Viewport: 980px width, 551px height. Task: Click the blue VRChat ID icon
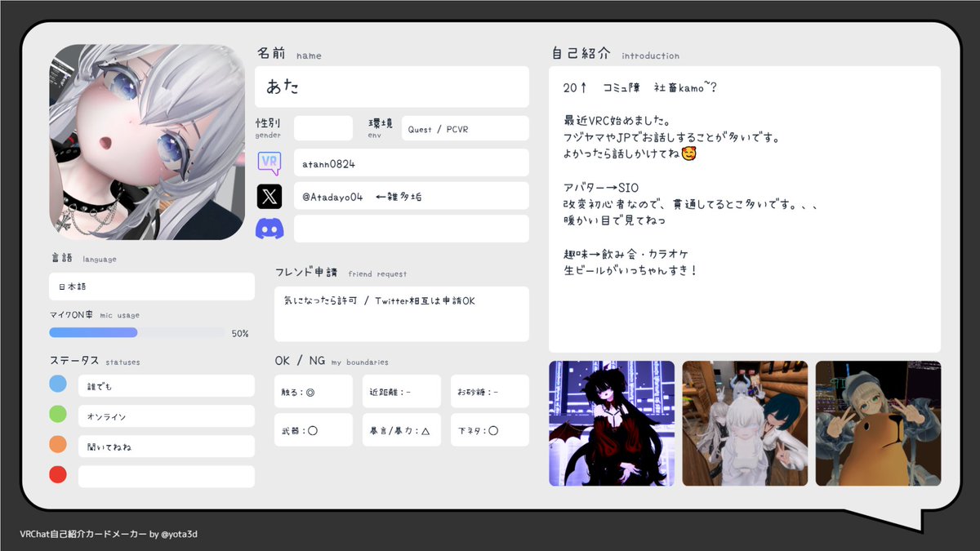269,162
